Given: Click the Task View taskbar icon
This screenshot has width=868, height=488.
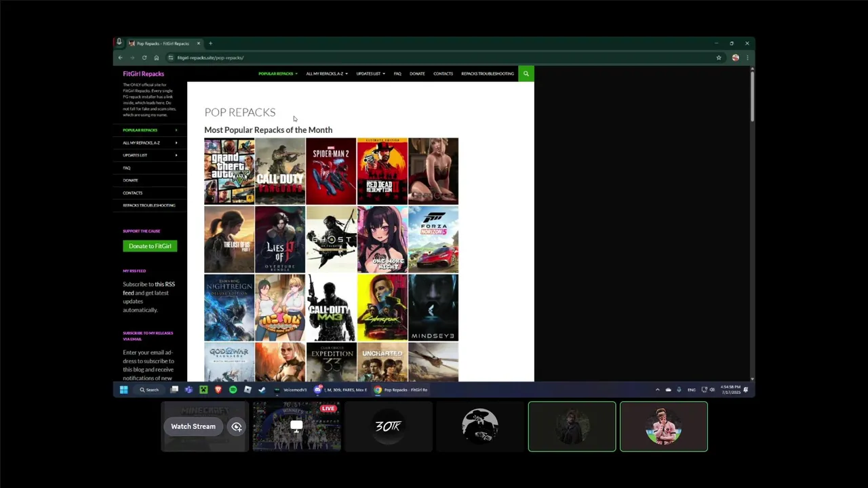Looking at the screenshot, I should tap(174, 390).
